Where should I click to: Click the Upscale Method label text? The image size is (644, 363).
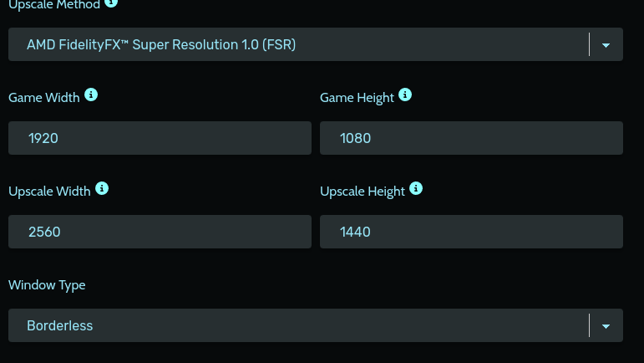click(54, 5)
